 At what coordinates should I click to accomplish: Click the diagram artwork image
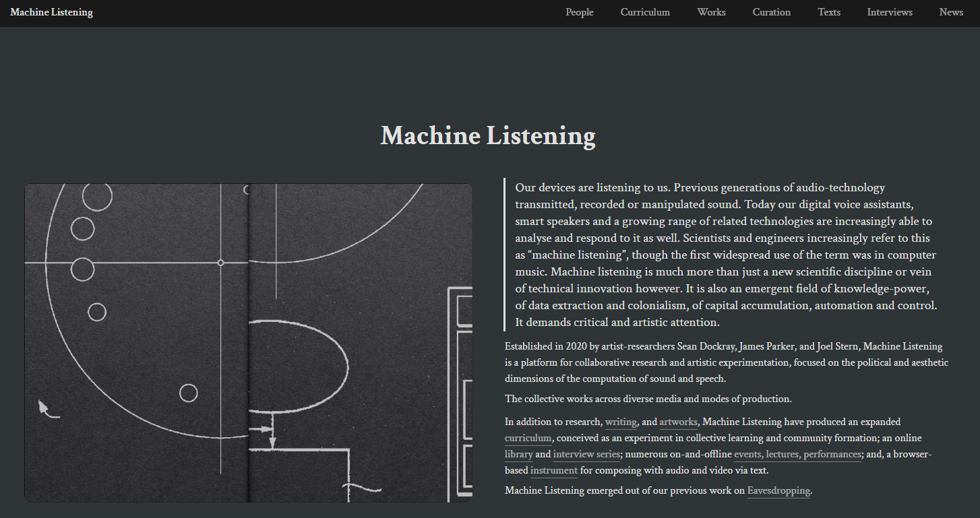pyautogui.click(x=248, y=342)
